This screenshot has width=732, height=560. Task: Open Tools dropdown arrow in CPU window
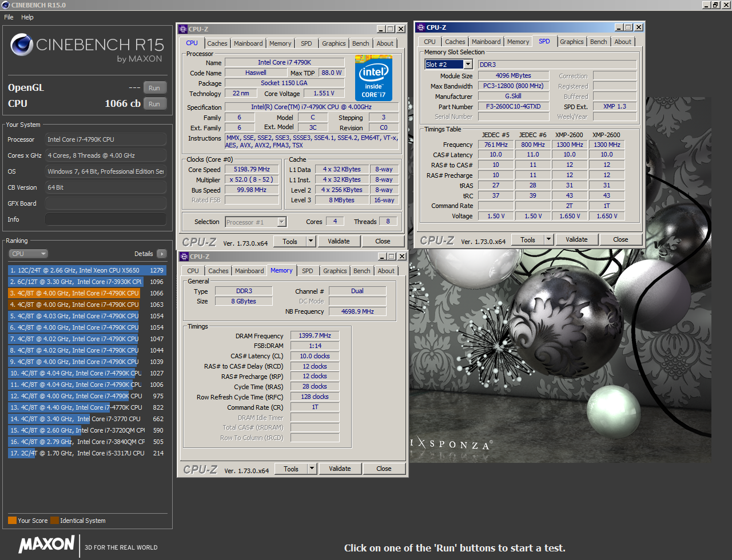311,242
